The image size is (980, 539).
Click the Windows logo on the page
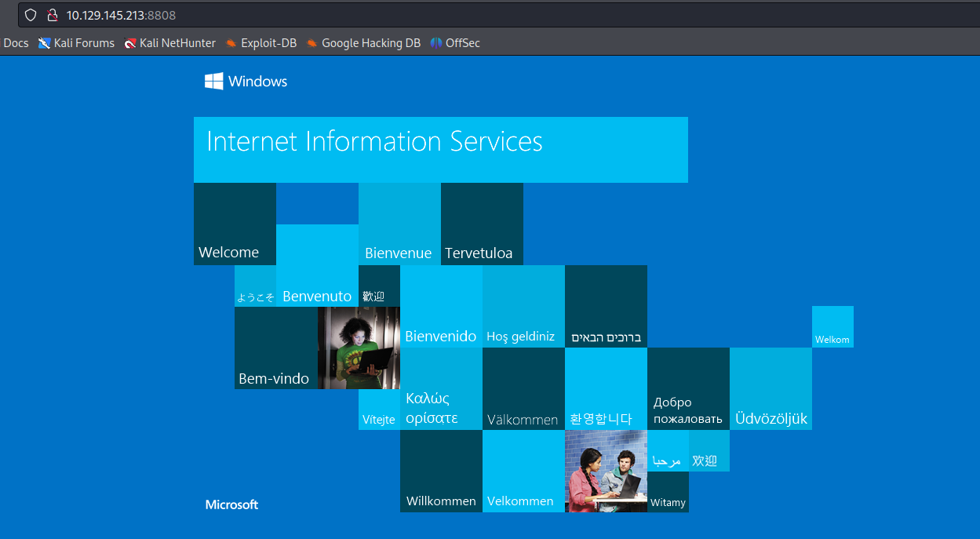(246, 81)
